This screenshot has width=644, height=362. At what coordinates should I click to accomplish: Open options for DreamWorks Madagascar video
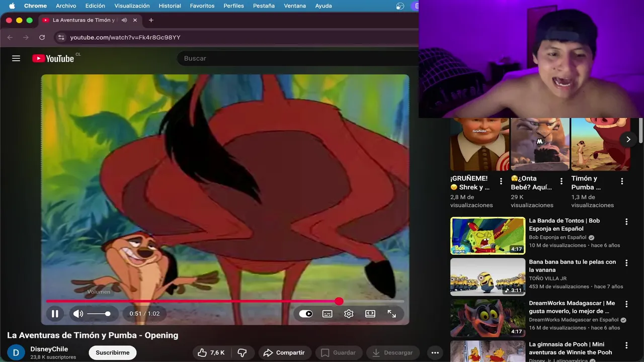626,304
